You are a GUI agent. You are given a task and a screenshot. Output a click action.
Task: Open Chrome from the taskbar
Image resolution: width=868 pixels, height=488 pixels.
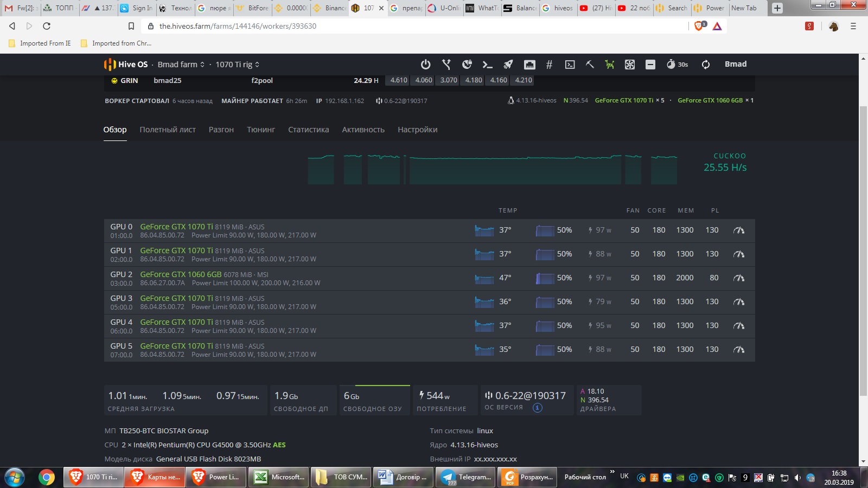pyautogui.click(x=47, y=477)
